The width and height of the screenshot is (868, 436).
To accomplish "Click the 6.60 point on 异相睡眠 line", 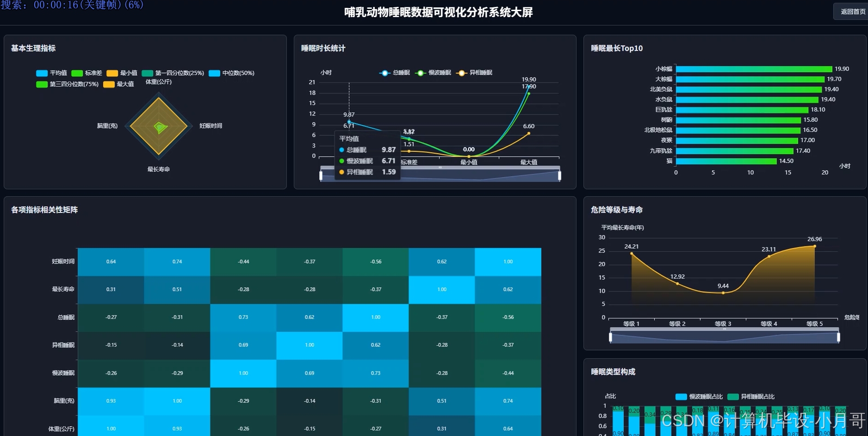I will tap(529, 133).
